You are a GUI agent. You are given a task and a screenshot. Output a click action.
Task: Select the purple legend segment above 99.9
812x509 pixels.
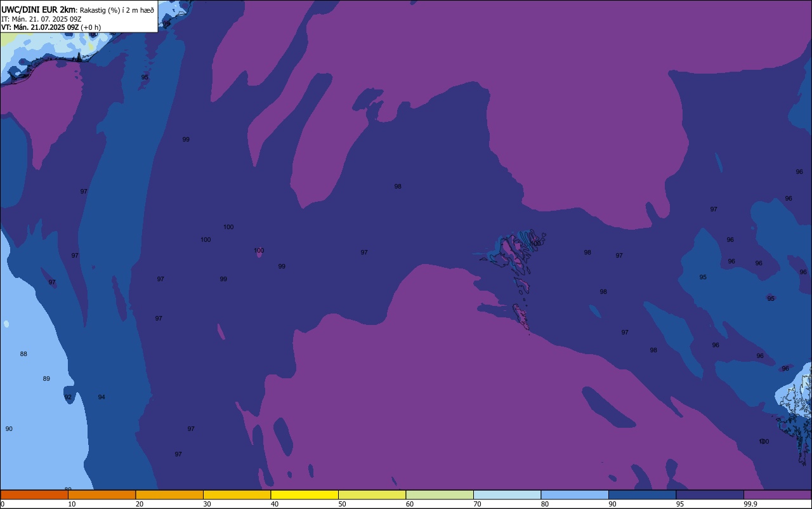(x=778, y=494)
